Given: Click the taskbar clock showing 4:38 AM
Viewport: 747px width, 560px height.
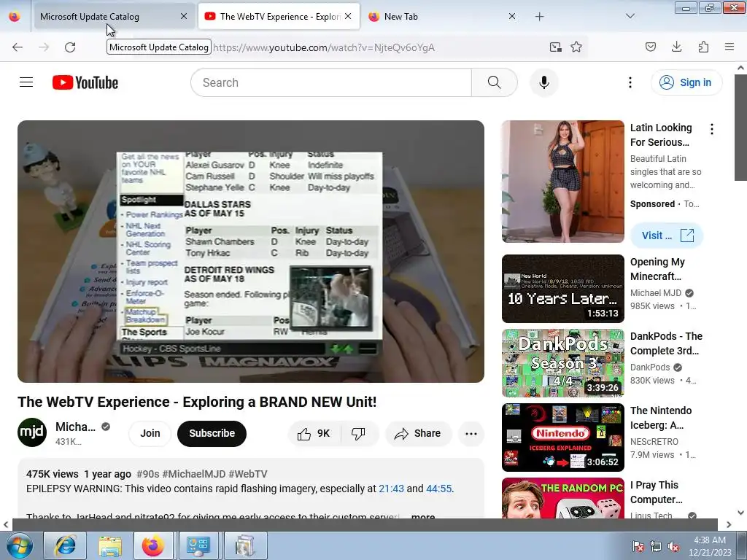Looking at the screenshot, I should (x=709, y=546).
